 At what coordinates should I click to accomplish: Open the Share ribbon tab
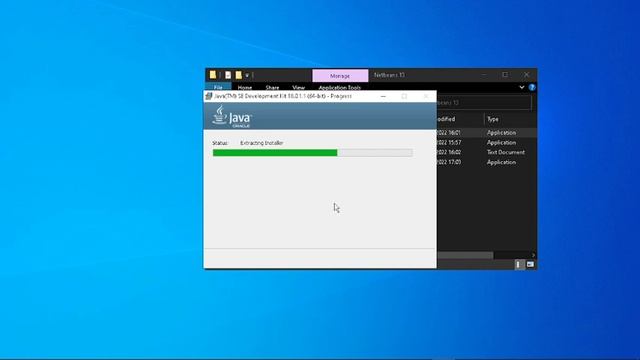click(272, 87)
